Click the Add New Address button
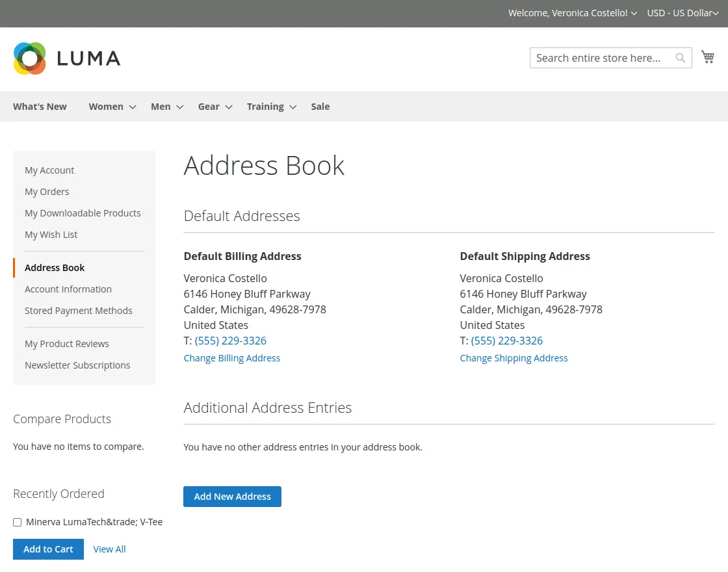This screenshot has width=728, height=572. 232,496
